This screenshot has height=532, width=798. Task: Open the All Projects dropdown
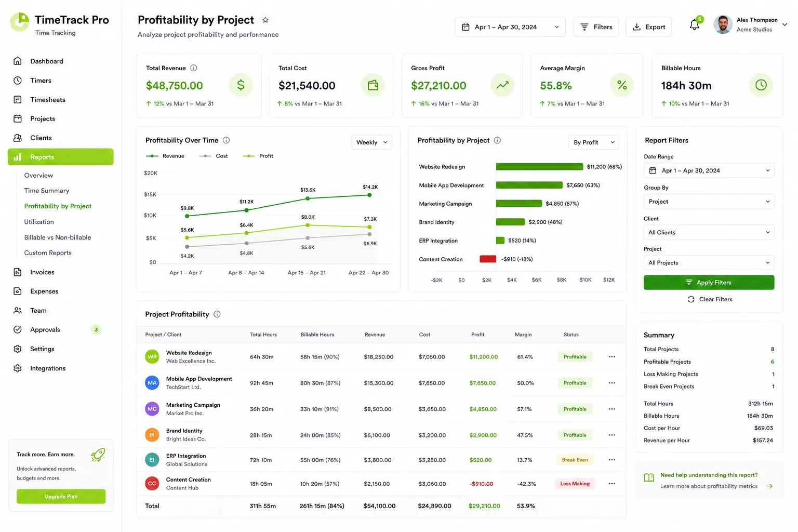click(x=709, y=263)
